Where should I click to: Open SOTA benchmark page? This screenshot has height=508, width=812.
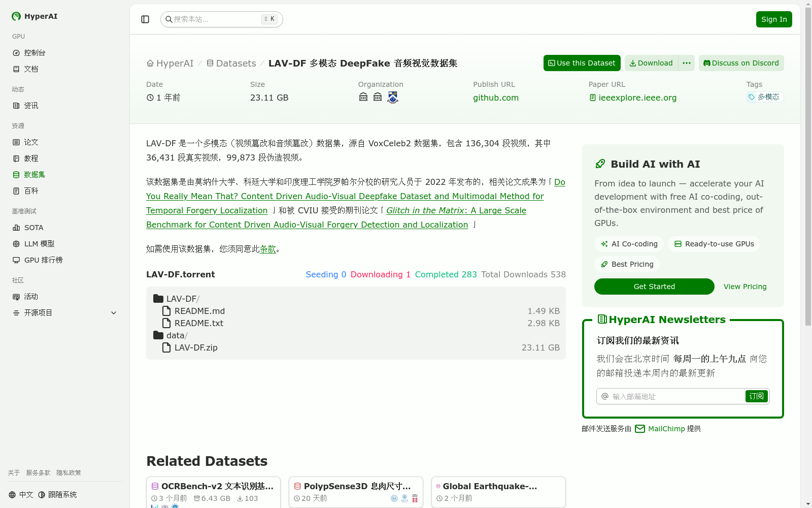click(x=65, y=228)
